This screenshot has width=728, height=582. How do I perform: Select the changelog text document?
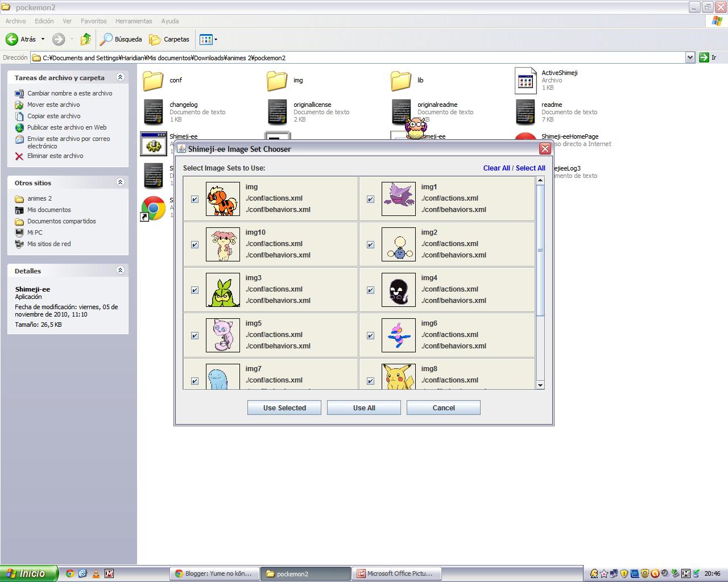point(154,112)
